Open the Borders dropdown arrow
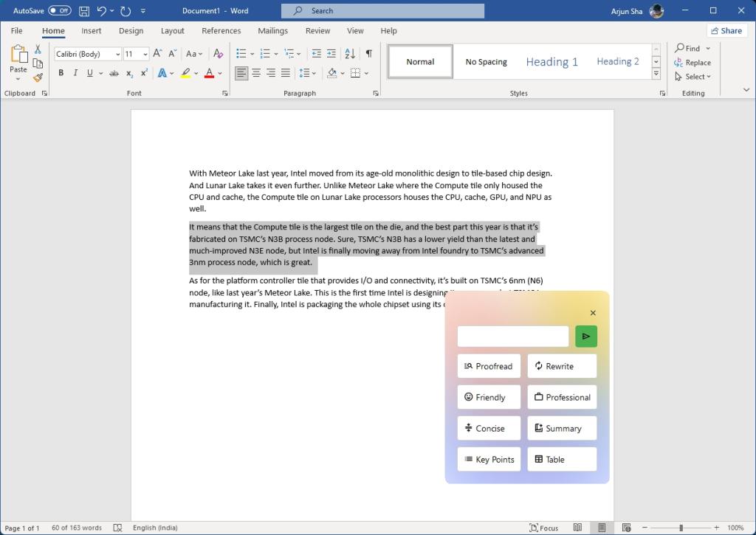Viewport: 756px width, 535px height. 366,73
